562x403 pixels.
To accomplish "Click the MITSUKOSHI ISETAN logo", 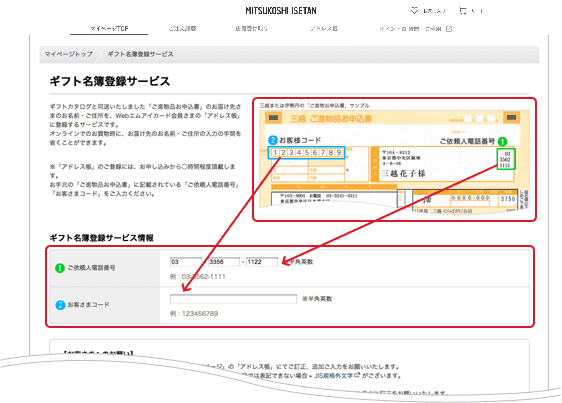I will coord(281,11).
